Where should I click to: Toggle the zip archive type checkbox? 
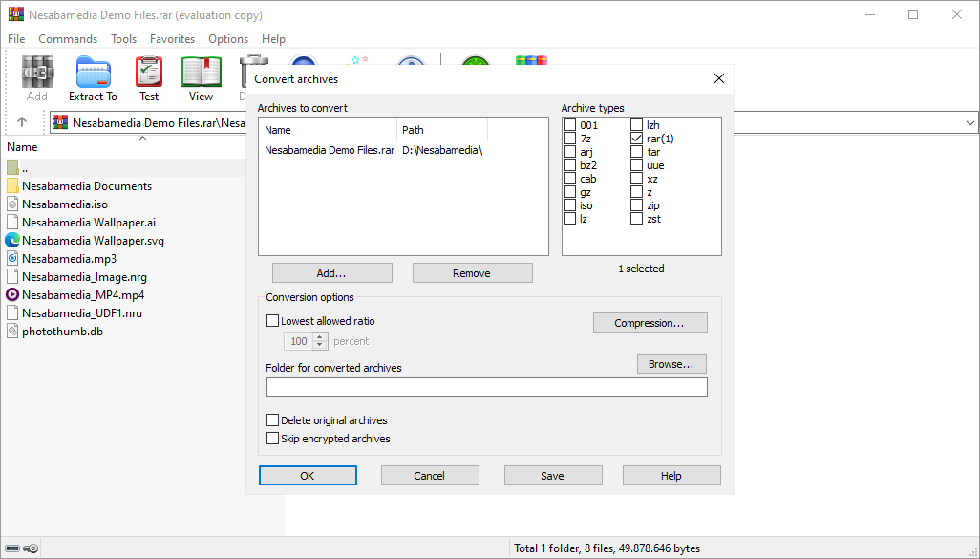pyautogui.click(x=637, y=205)
